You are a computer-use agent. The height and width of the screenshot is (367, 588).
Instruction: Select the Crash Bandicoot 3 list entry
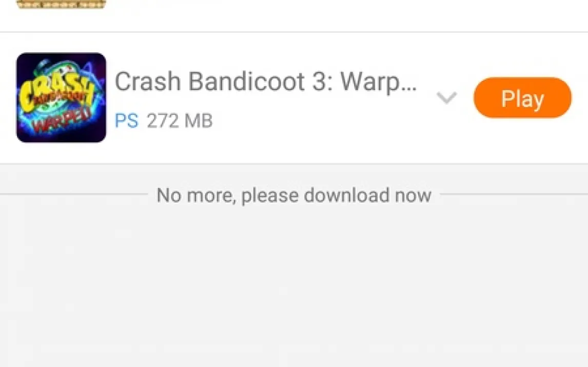point(294,98)
